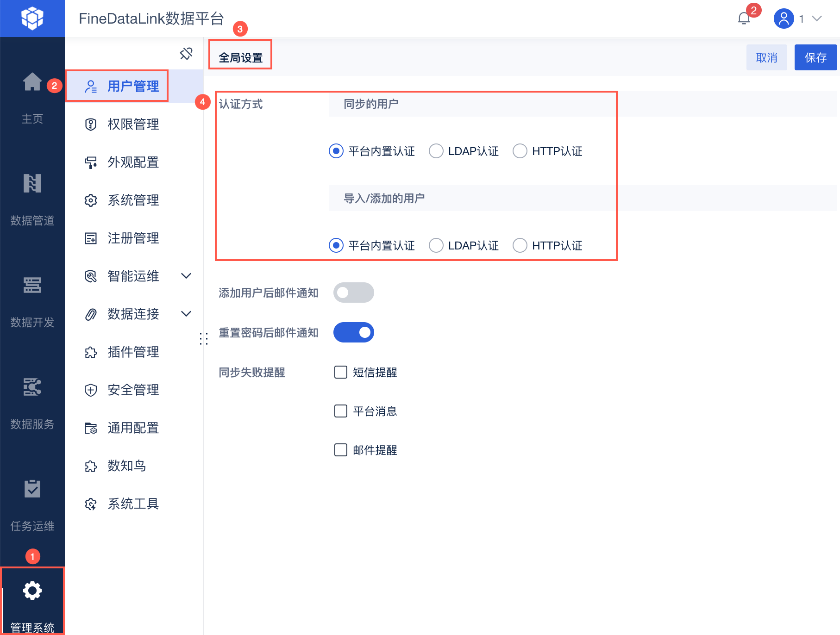Open the notification bell
The height and width of the screenshot is (635, 840).
[744, 19]
